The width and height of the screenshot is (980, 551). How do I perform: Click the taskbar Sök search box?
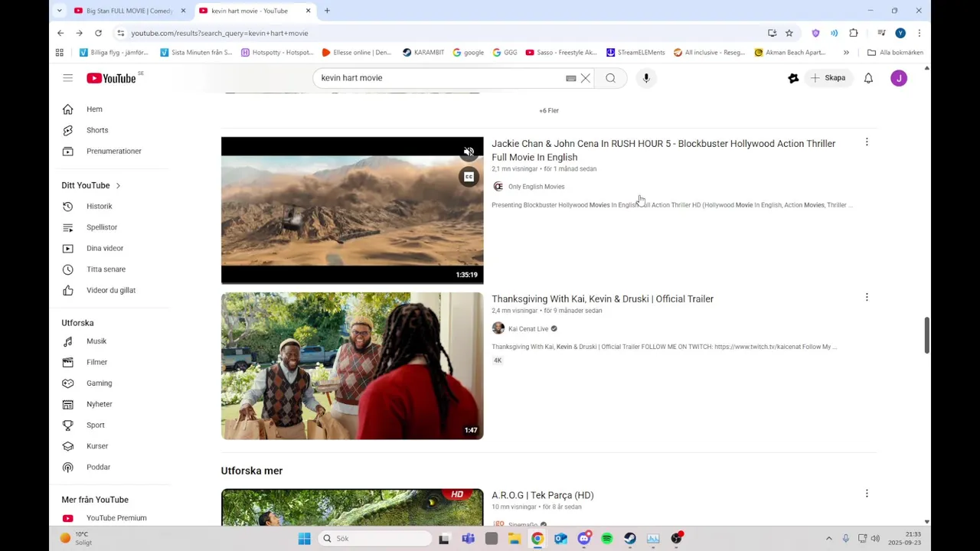click(375, 539)
